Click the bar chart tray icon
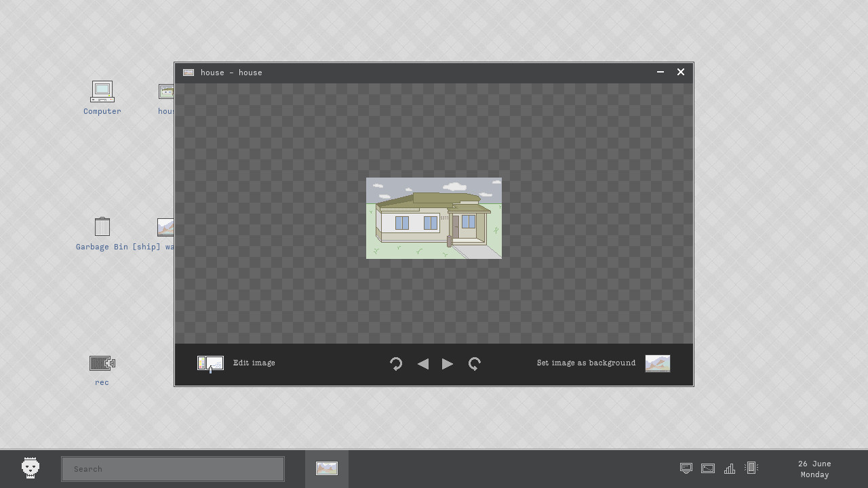The height and width of the screenshot is (488, 868). tap(730, 468)
